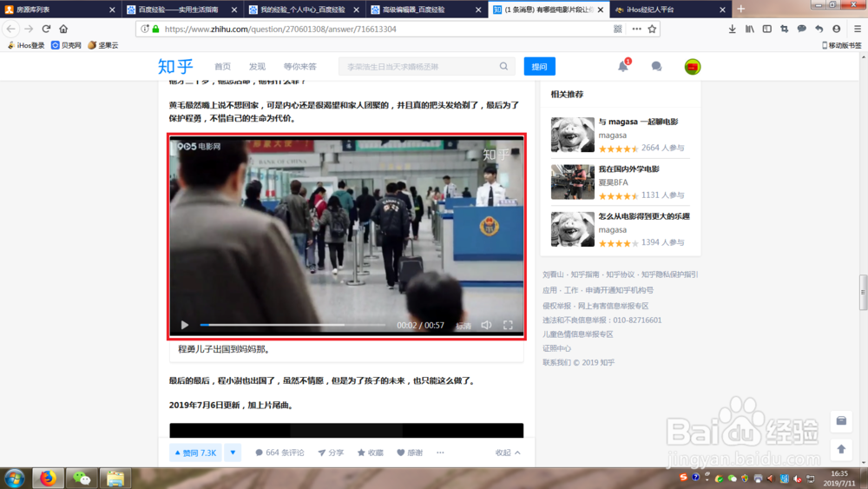Collapse the answer with 收起

508,453
